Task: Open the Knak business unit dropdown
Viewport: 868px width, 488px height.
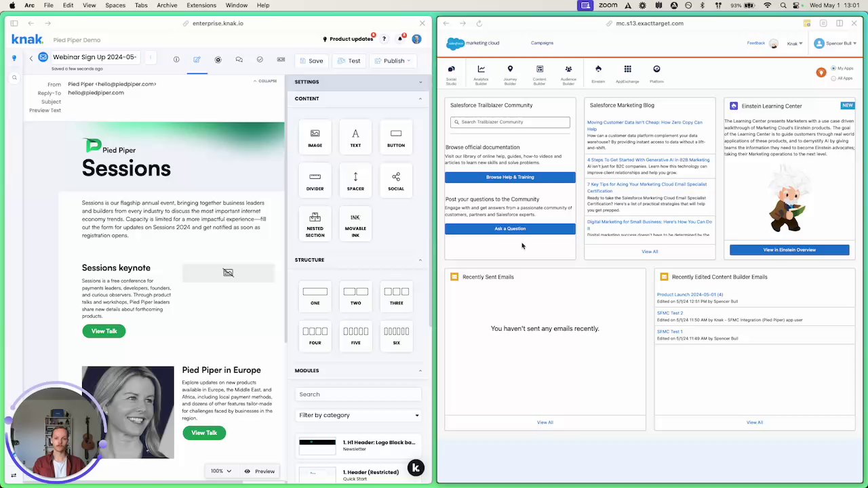Action: 795,43
